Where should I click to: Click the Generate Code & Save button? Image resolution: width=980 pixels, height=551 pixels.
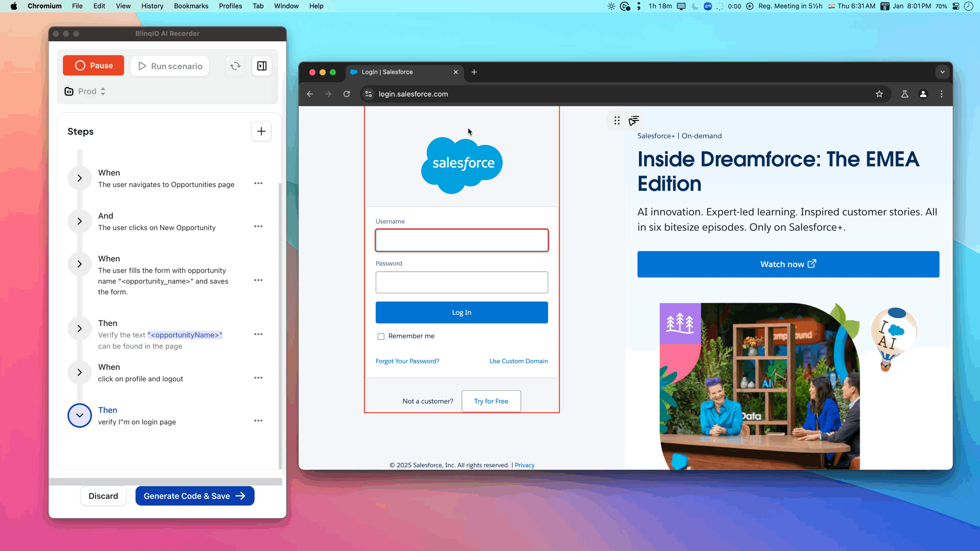195,496
